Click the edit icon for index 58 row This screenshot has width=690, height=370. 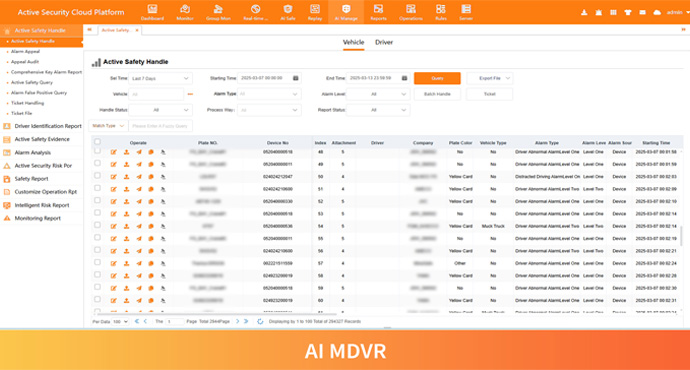coord(114,276)
